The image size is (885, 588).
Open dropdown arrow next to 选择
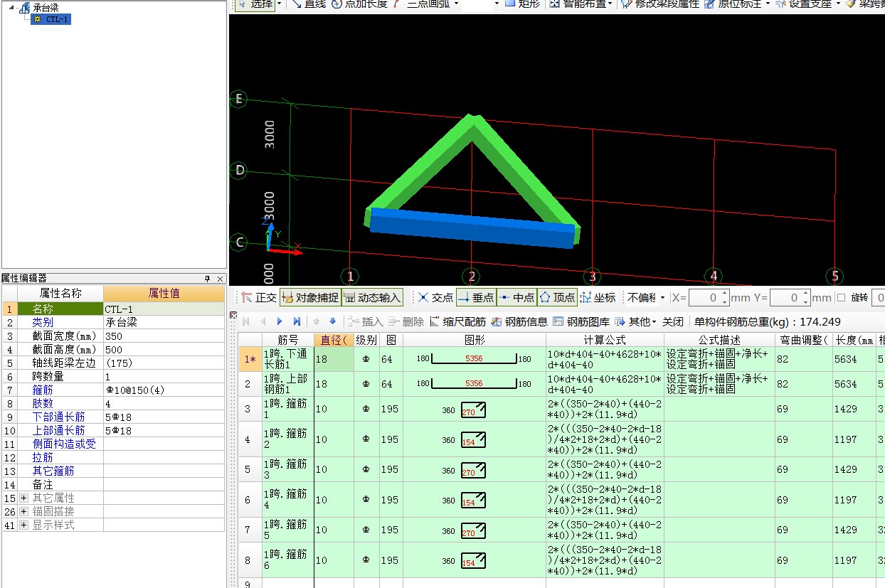coord(279,4)
